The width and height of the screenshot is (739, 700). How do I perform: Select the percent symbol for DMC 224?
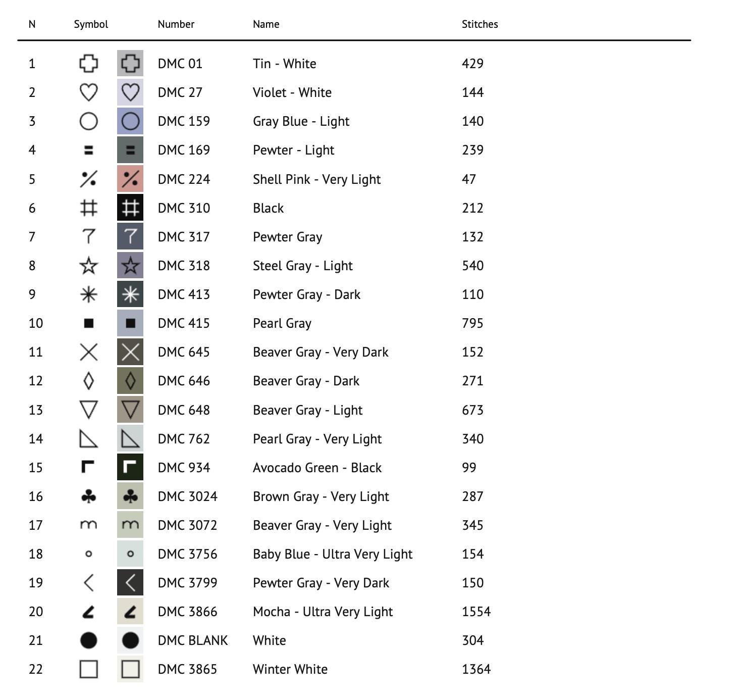click(x=88, y=179)
